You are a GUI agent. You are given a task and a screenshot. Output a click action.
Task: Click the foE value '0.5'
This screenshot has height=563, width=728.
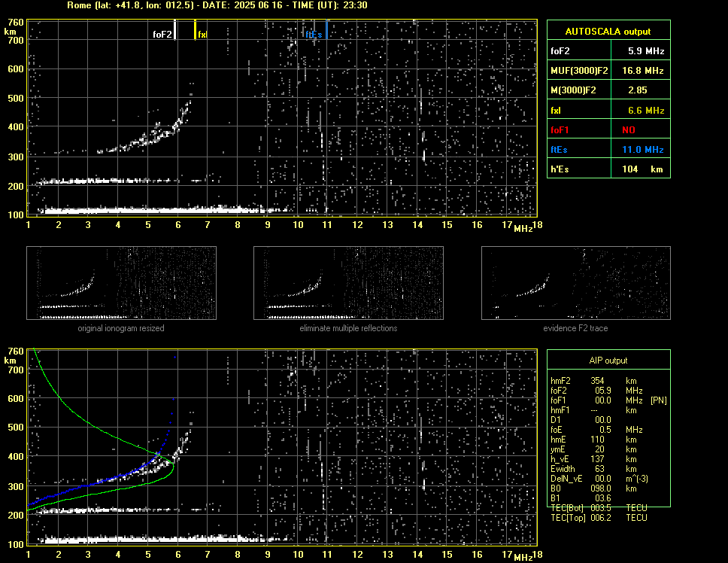pos(605,430)
